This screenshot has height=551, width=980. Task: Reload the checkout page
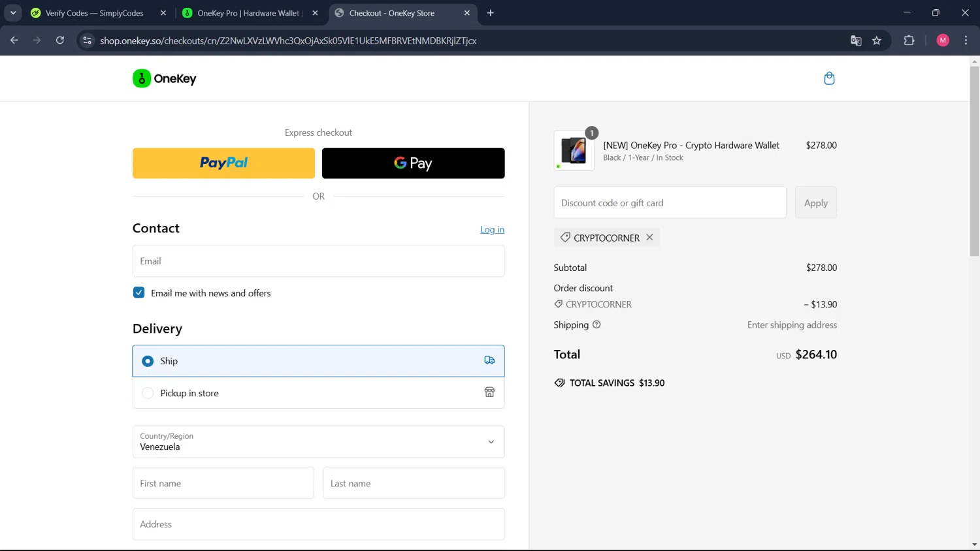point(60,40)
